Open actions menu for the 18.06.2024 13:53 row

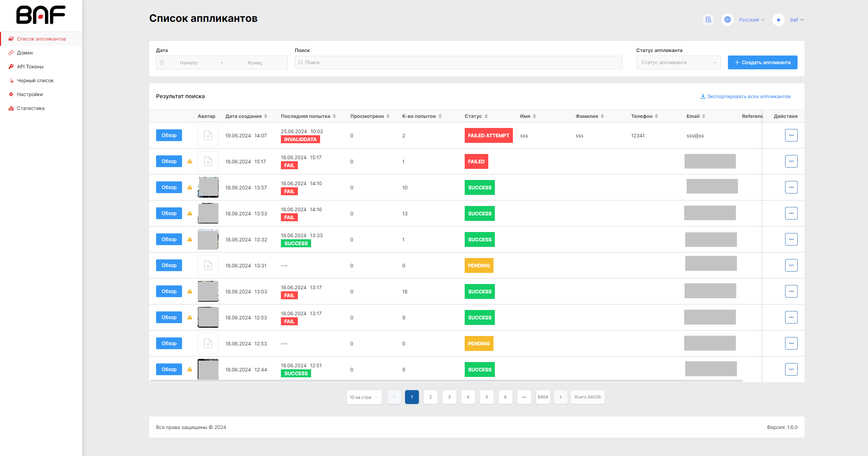tap(791, 213)
